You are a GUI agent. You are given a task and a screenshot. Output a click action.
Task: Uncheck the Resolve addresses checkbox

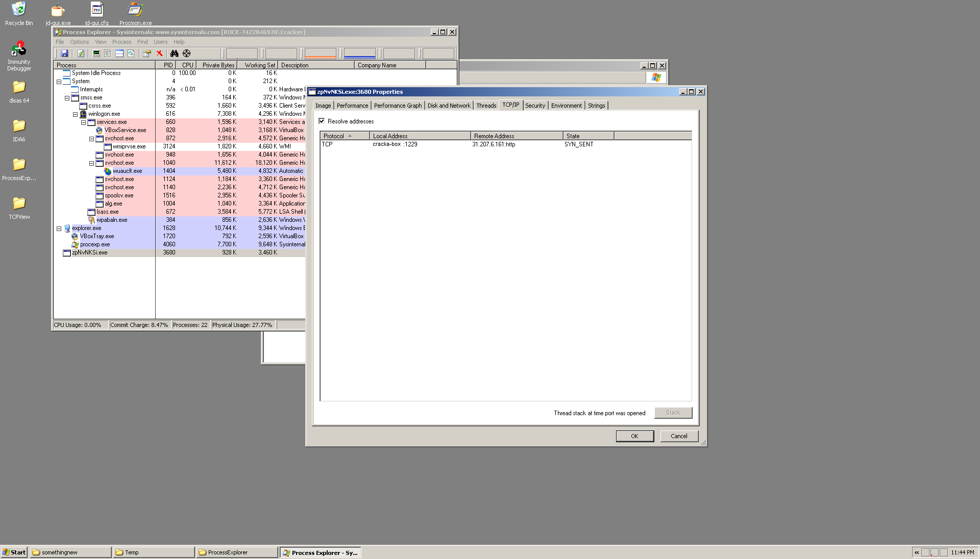[x=322, y=121]
